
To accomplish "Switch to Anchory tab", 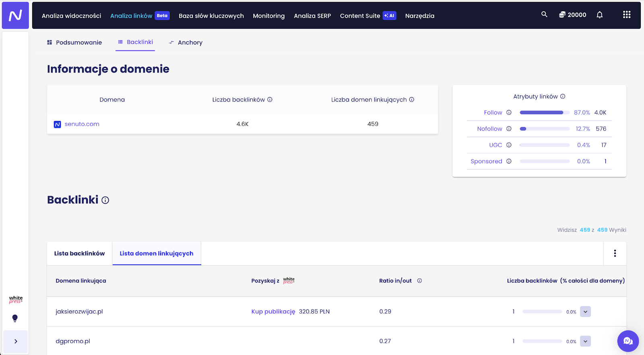I will point(186,42).
